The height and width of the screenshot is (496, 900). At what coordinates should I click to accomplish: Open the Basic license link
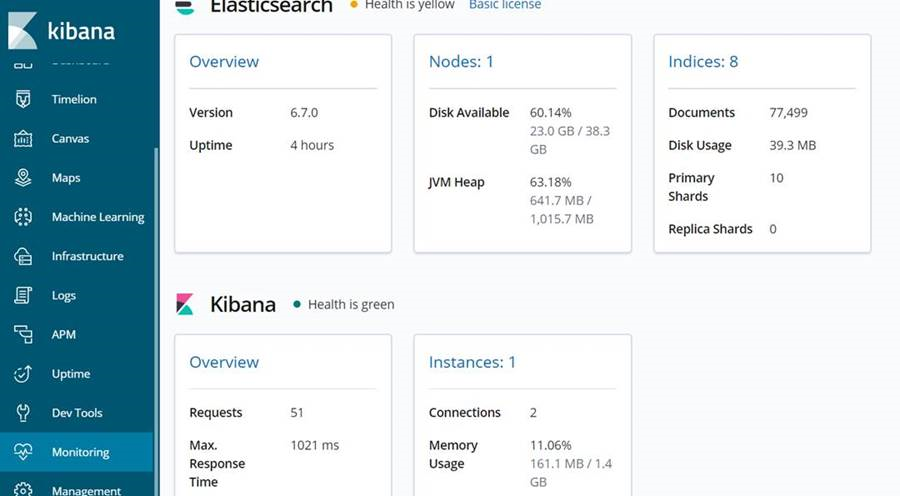coord(505,5)
